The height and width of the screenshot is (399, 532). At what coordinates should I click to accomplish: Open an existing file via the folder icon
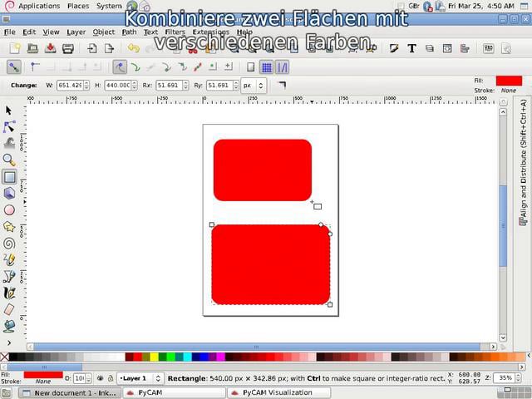coord(32,48)
